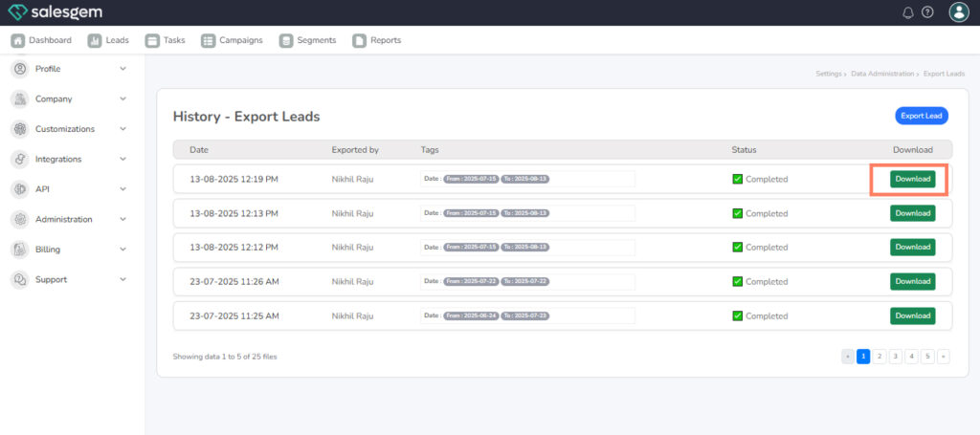Click the Integrations sidebar icon

tap(19, 159)
